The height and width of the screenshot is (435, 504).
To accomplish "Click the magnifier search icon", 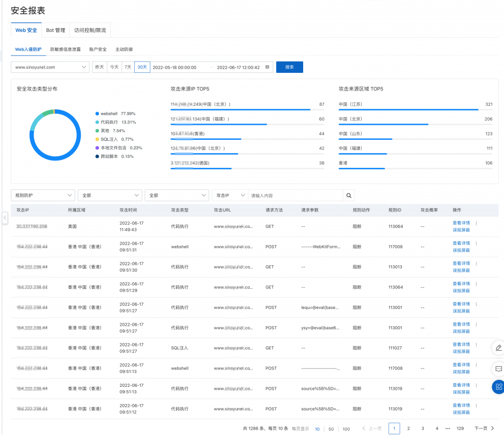I will pyautogui.click(x=349, y=195).
